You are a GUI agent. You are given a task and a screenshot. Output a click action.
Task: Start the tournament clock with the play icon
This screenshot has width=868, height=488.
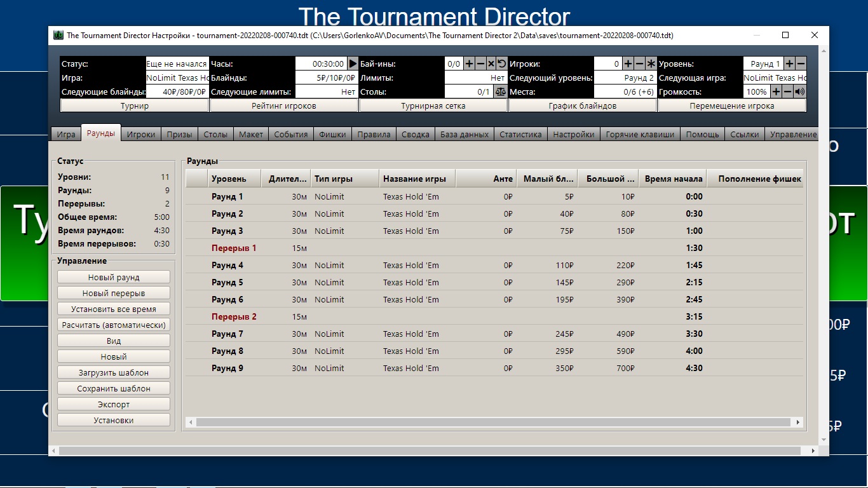tap(353, 64)
